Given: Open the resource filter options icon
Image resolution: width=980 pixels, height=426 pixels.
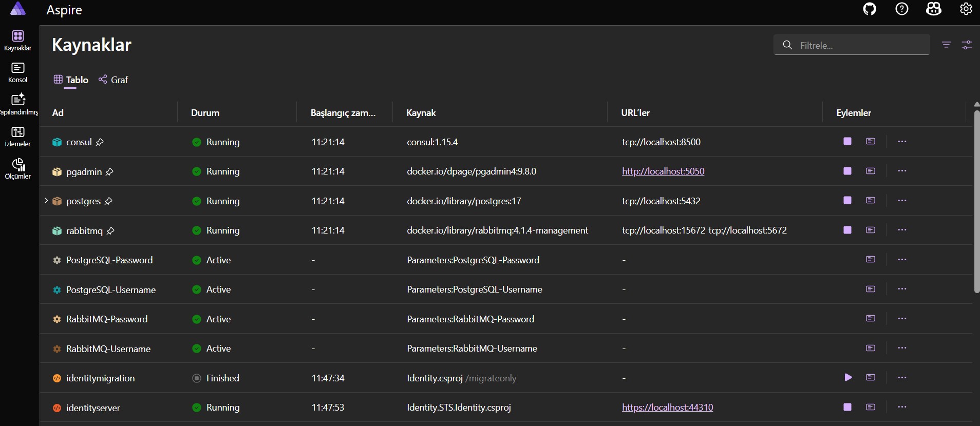Looking at the screenshot, I should pos(946,45).
